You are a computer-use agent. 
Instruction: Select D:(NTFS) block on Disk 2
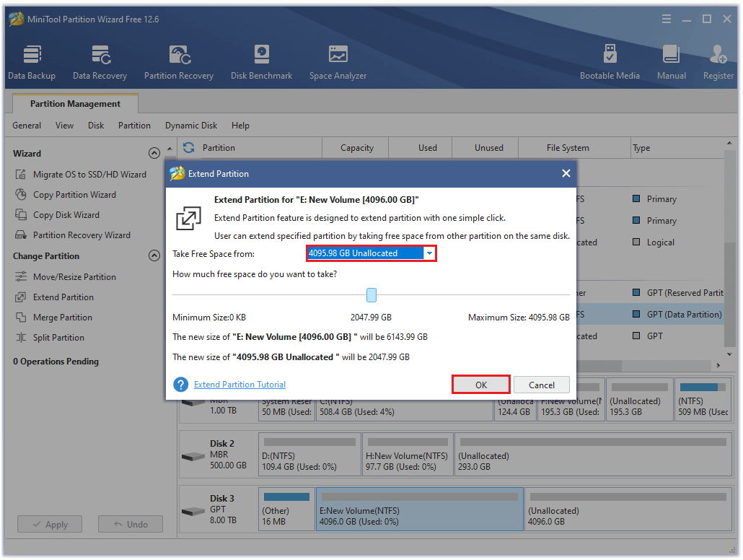coord(309,454)
